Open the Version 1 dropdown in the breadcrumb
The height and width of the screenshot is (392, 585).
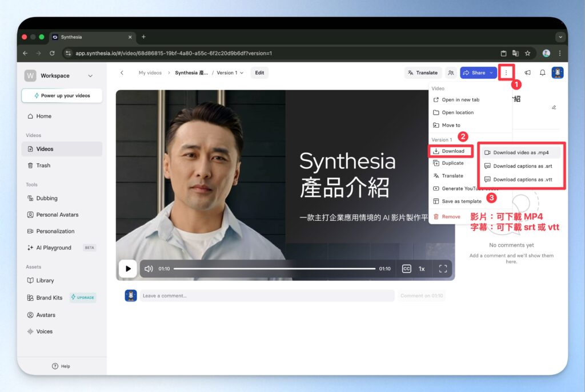(x=229, y=72)
